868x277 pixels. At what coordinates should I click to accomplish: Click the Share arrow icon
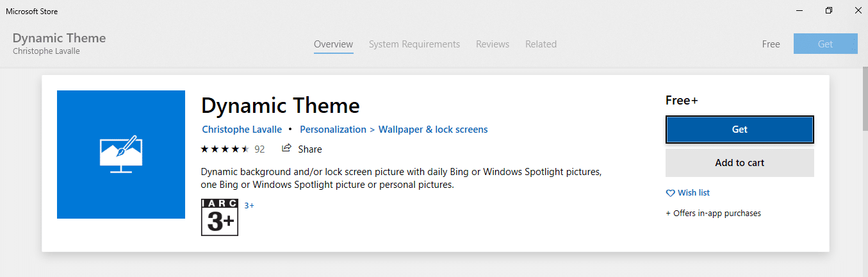[287, 148]
